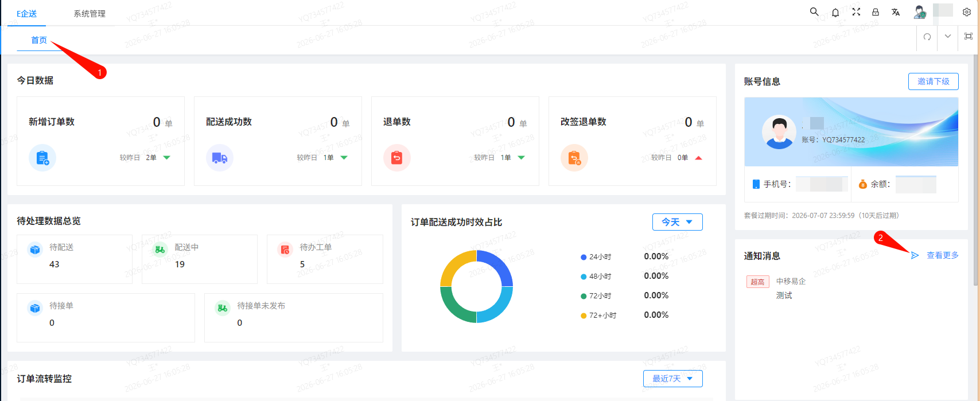Open the search magnifier icon
980x401 pixels.
coord(814,11)
